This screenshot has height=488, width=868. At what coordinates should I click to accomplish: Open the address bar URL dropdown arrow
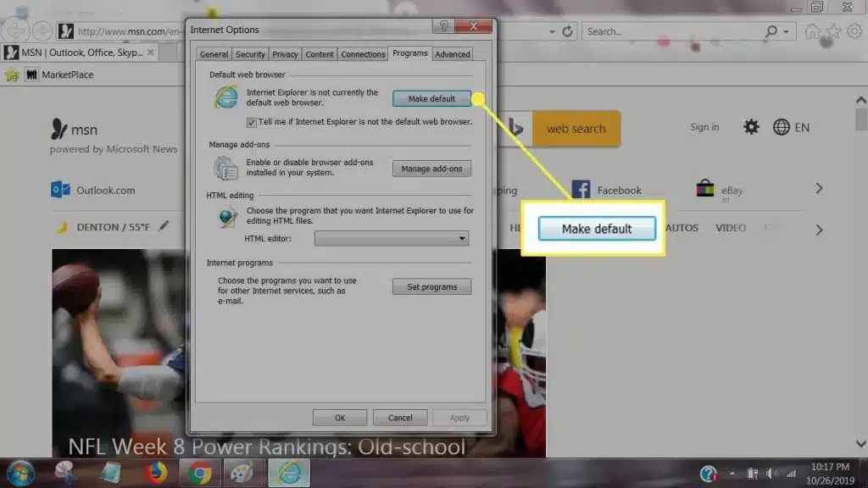(x=552, y=31)
